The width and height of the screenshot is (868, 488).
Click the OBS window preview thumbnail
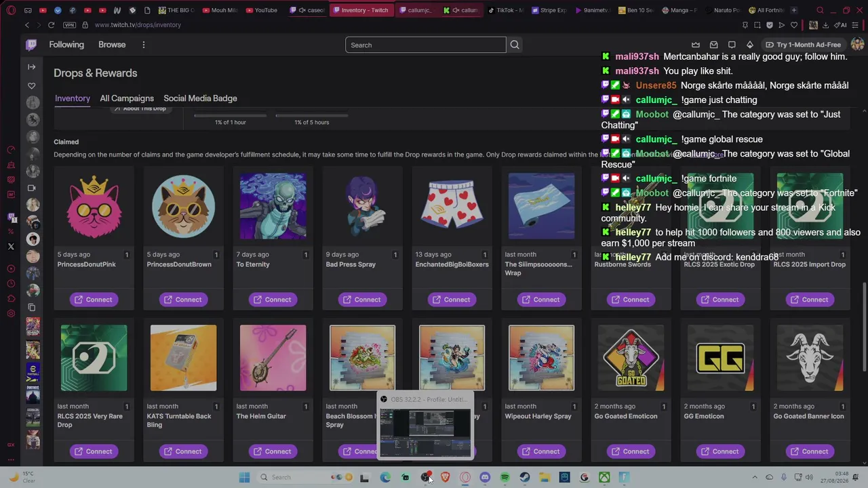click(425, 432)
